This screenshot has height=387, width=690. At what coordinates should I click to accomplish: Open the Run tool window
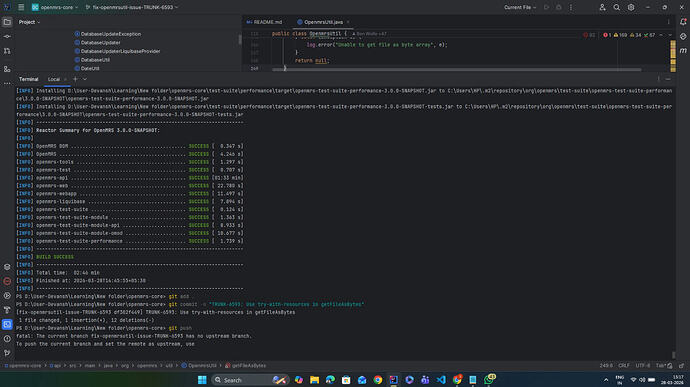7,295
